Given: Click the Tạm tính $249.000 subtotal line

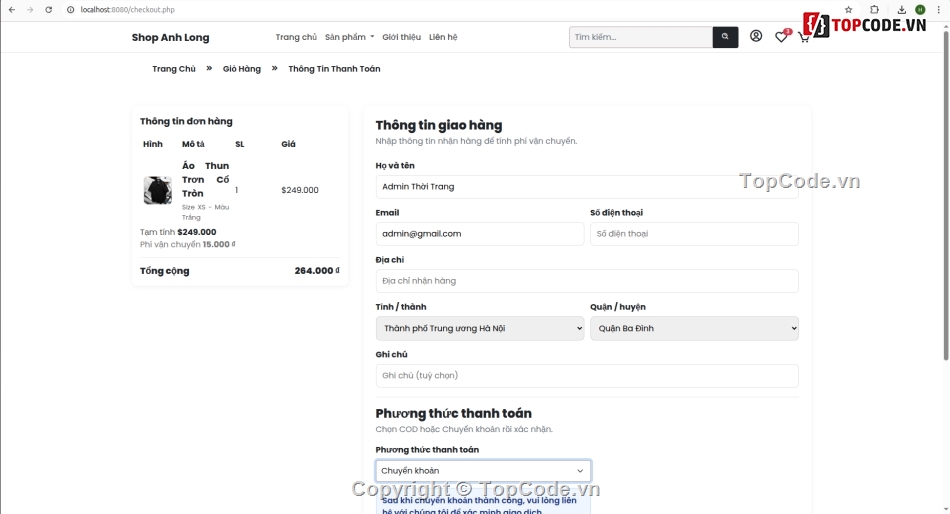Looking at the screenshot, I should tap(178, 232).
